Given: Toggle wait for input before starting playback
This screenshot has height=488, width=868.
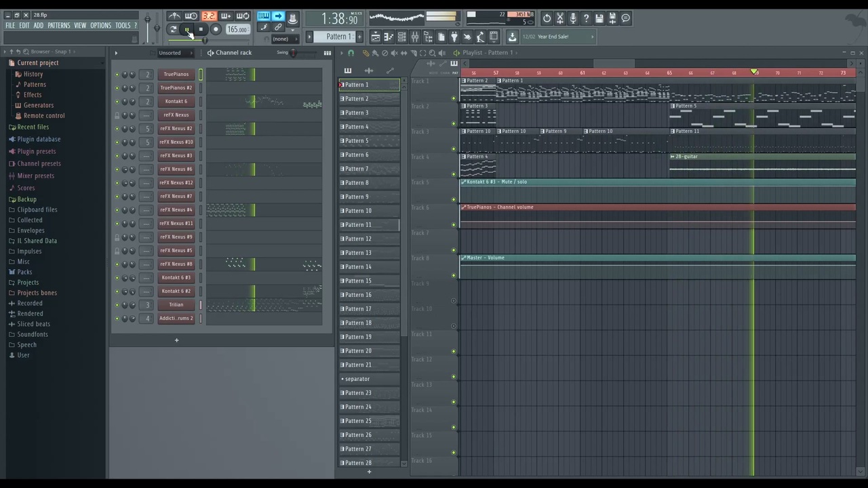Looking at the screenshot, I should [191, 17].
